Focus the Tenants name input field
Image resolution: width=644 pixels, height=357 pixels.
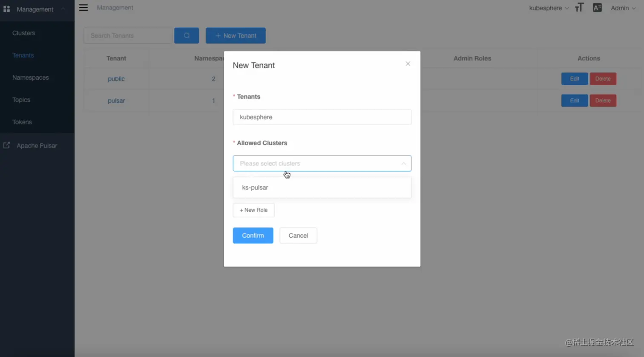point(322,117)
